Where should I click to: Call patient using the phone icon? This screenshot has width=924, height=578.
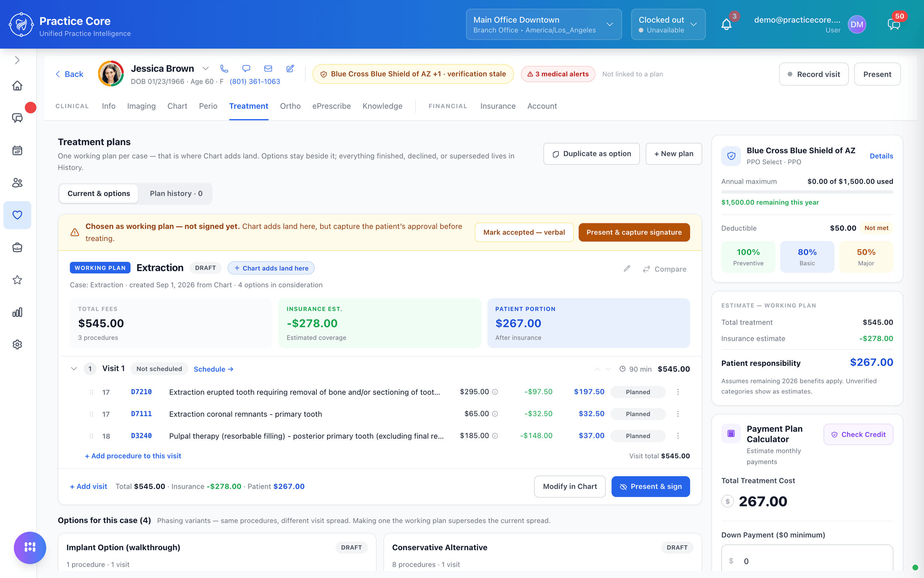224,68
